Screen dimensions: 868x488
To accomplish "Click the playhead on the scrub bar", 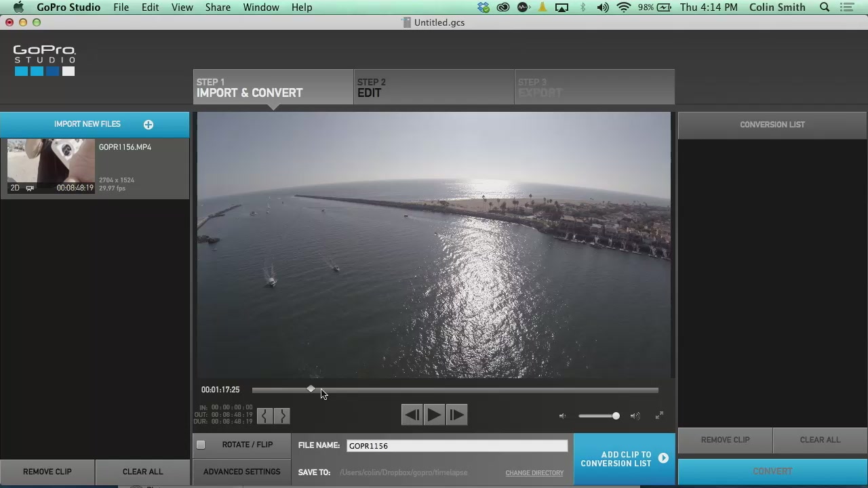I will (x=311, y=389).
